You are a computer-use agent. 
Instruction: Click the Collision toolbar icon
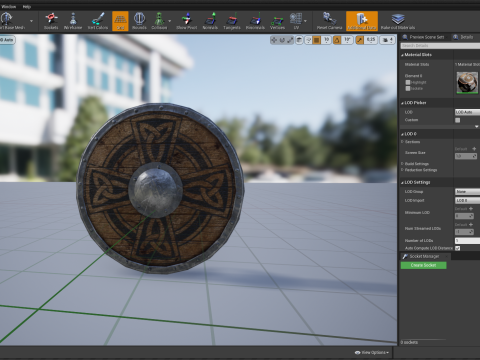pyautogui.click(x=159, y=19)
